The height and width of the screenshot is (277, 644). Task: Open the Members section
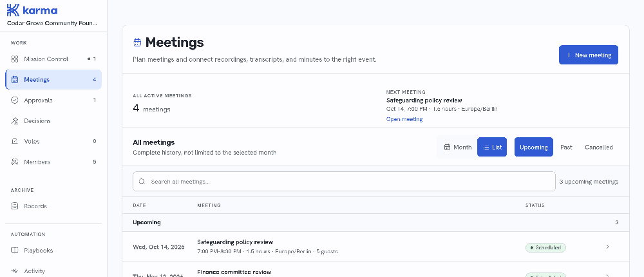(x=53, y=162)
